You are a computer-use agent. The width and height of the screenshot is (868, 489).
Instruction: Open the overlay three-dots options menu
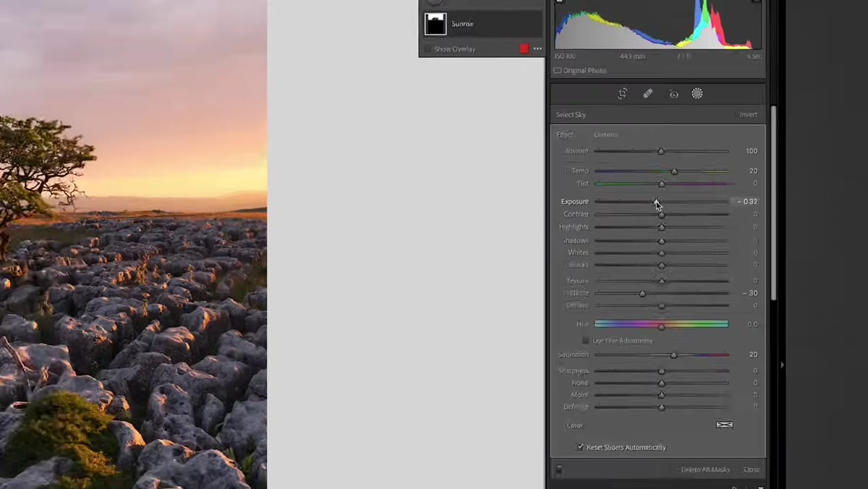(537, 48)
